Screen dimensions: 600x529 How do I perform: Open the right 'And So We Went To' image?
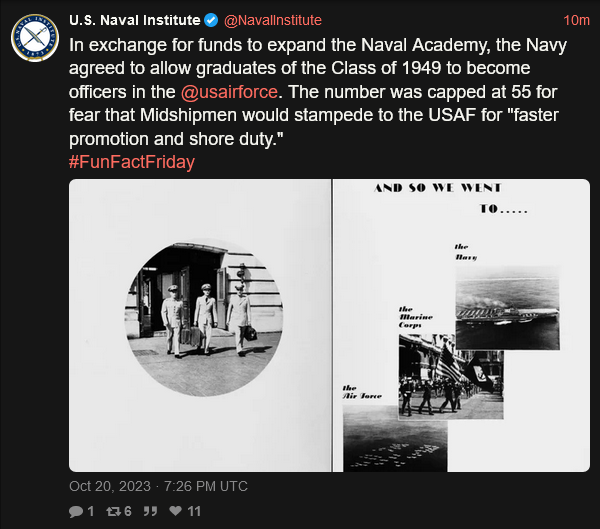click(x=461, y=325)
